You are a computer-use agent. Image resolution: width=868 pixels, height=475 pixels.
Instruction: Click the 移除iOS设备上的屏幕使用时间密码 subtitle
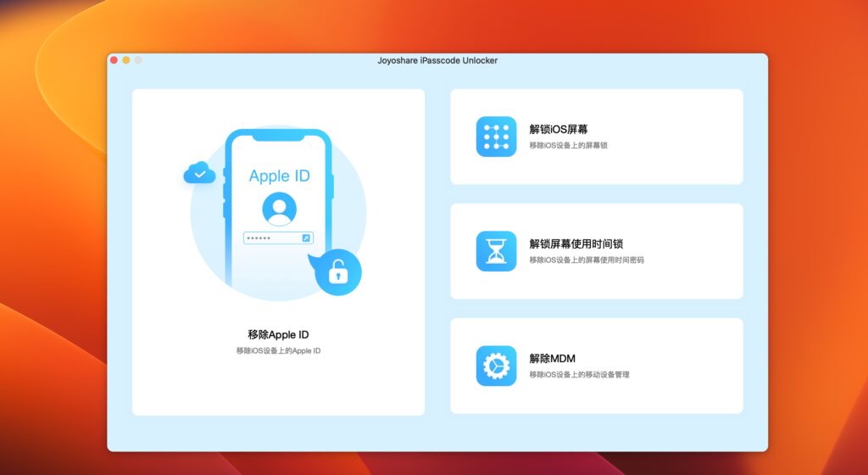(x=587, y=260)
